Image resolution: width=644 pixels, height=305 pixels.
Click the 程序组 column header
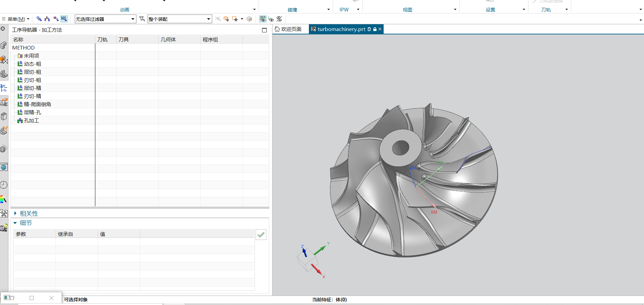(222, 39)
